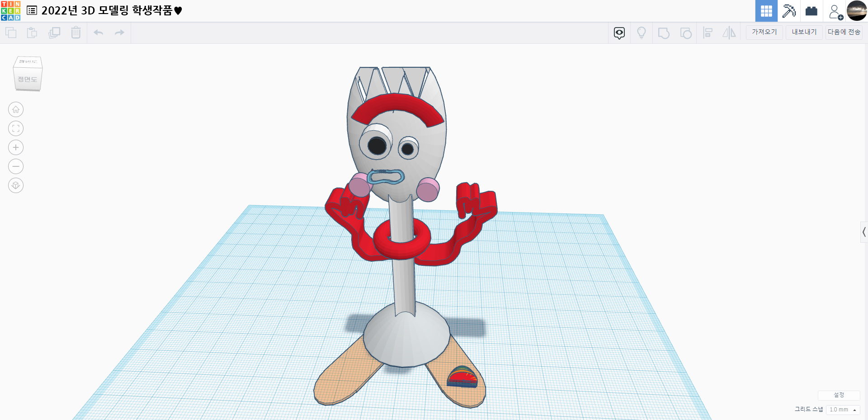
Task: Select the rainbow shape on the foot
Action: pos(462,377)
